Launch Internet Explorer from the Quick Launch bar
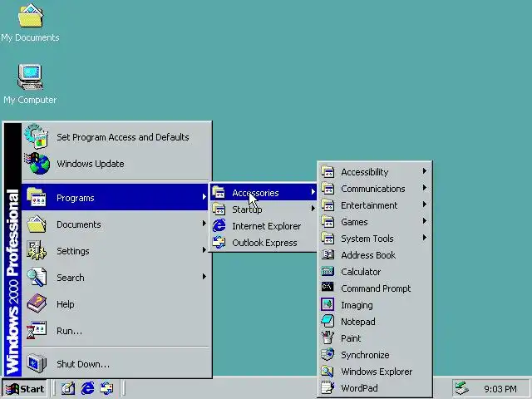The image size is (532, 399). [87, 388]
